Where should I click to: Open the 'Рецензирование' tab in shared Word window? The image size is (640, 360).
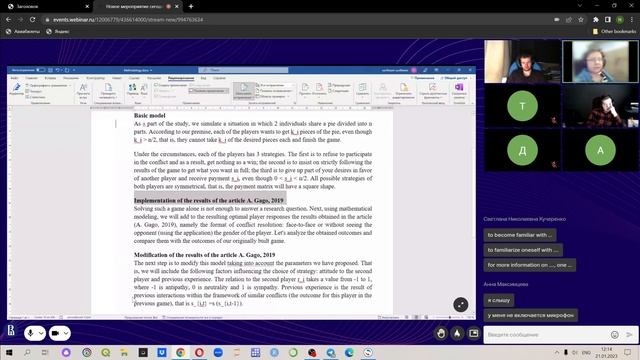[181, 78]
